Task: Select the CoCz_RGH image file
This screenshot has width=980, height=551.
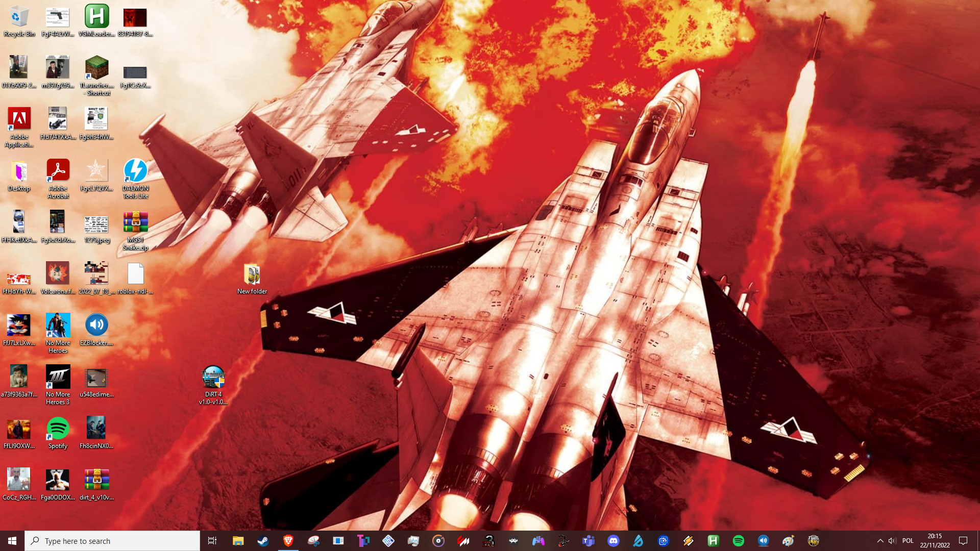Action: [19, 485]
